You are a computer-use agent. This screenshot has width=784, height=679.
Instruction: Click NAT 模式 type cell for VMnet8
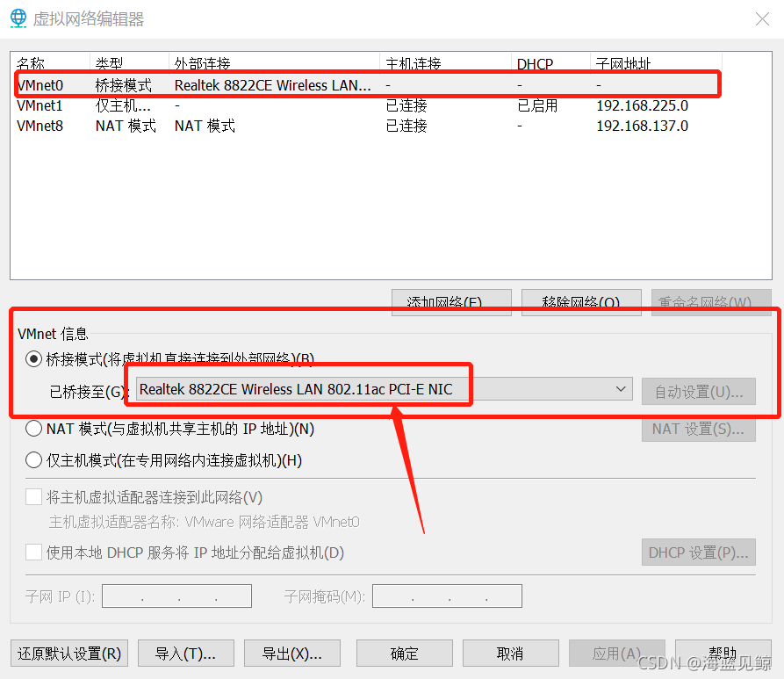pyautogui.click(x=126, y=126)
